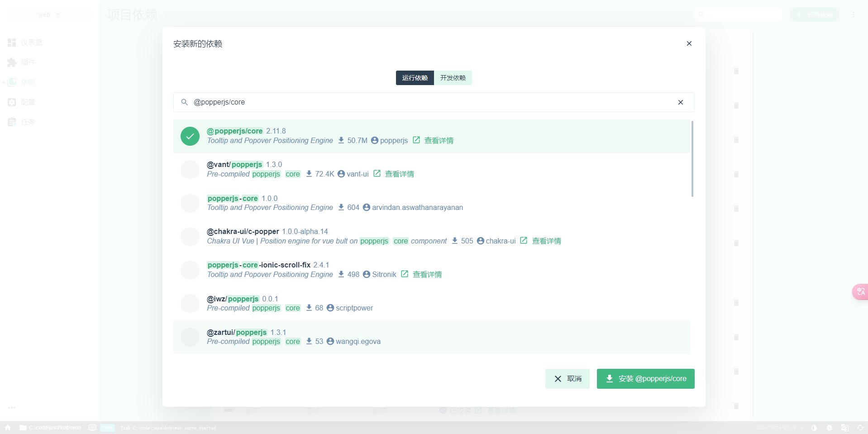The height and width of the screenshot is (434, 868).
Task: Expand the sidebar more options ellipsis
Action: (12, 408)
